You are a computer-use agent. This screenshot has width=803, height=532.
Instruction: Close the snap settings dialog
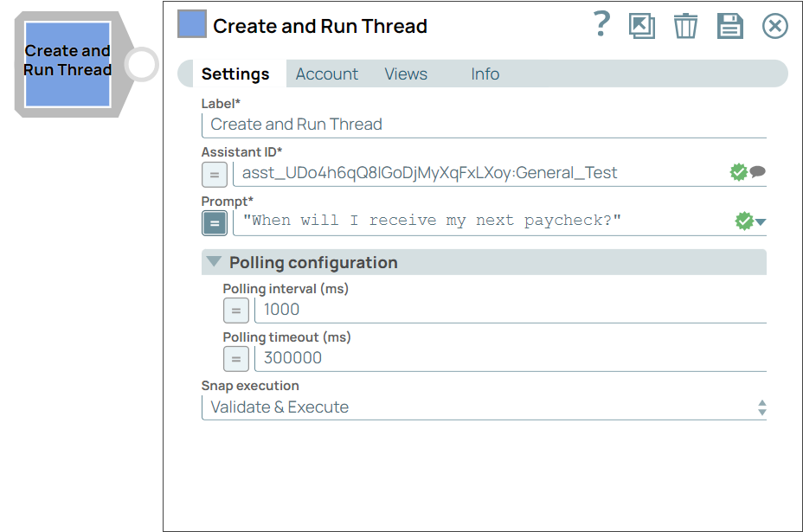tap(774, 26)
